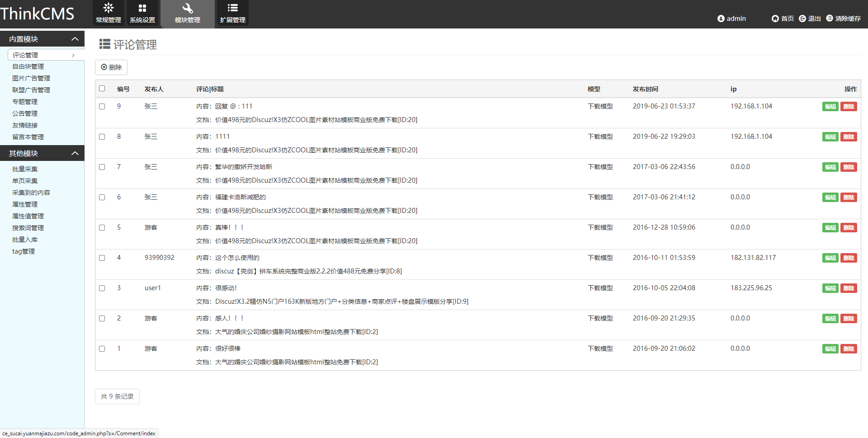868x438 pixels.
Task: Open 采集到的内容 in sidebar
Action: click(31, 193)
